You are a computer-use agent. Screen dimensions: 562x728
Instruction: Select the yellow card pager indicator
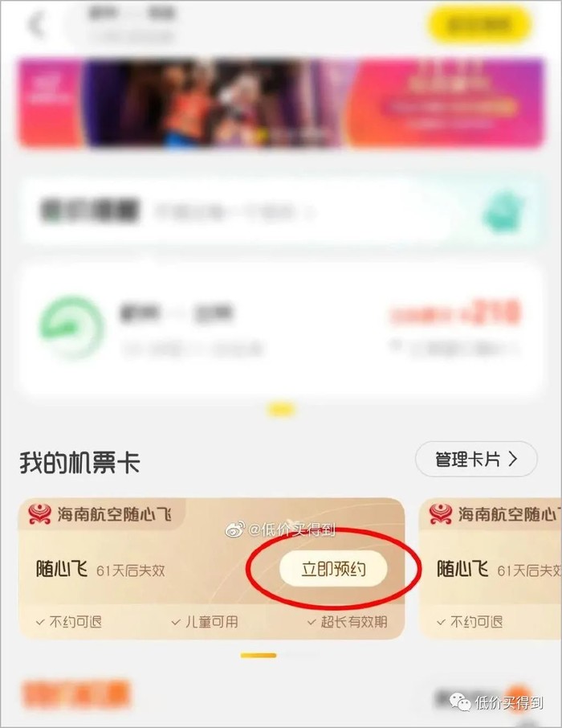(x=259, y=655)
